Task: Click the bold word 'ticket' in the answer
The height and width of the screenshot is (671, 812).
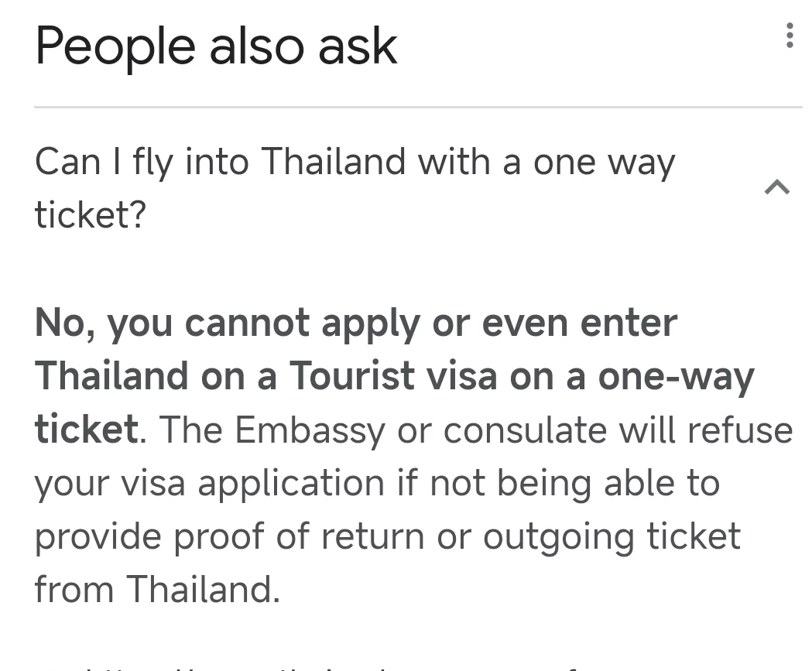Action: coord(86,430)
